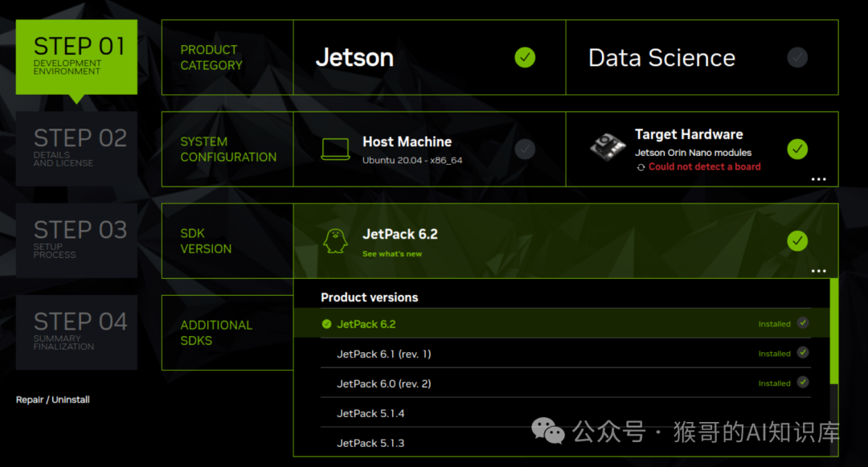Click the Target Hardware title
The image size is (868, 467).
[689, 134]
